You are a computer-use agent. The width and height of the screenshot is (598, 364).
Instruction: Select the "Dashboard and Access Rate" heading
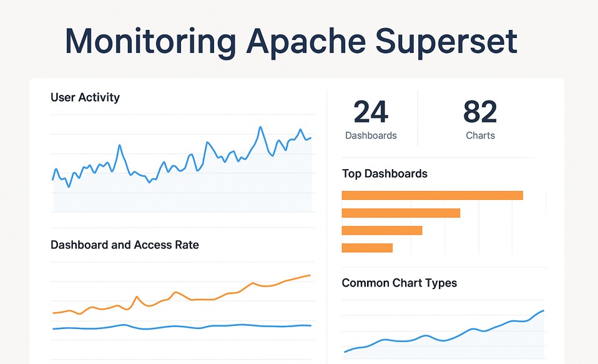125,245
